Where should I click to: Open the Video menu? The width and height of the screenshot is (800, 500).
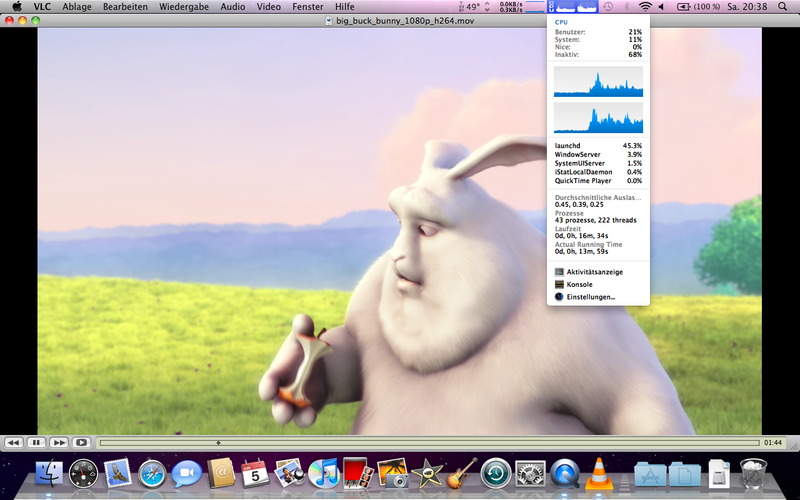[x=268, y=7]
